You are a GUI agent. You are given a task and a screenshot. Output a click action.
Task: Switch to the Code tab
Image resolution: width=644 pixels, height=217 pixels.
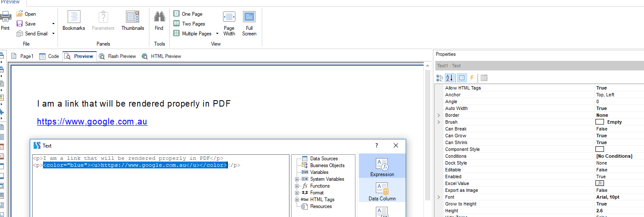tap(49, 56)
